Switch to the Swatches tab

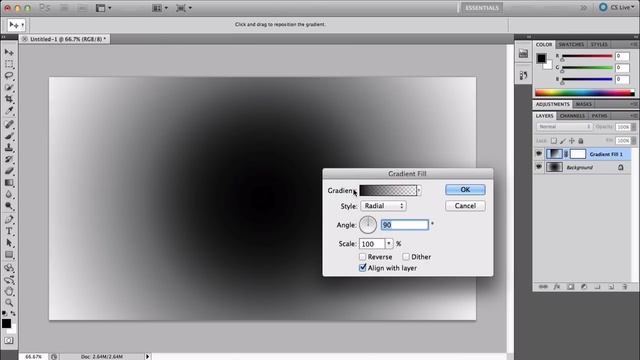(x=571, y=44)
